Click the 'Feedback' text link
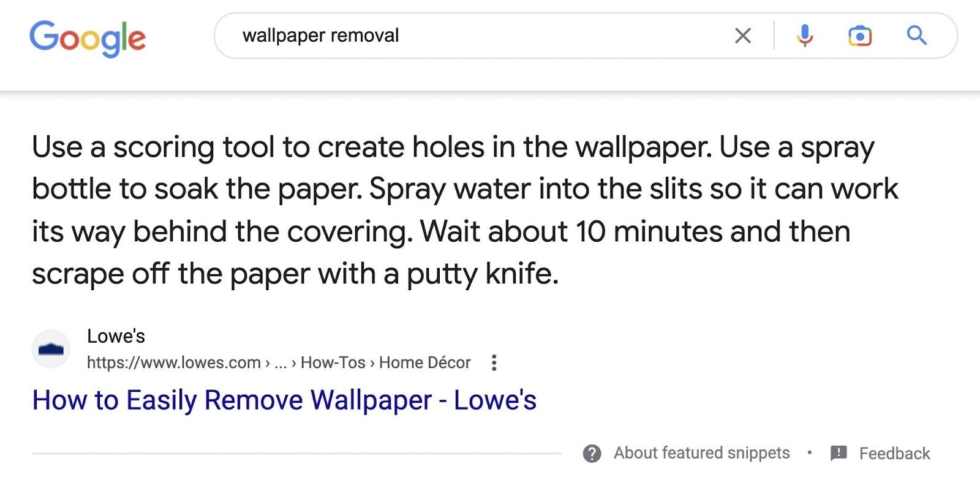Viewport: 980px width, 491px height. coord(894,454)
